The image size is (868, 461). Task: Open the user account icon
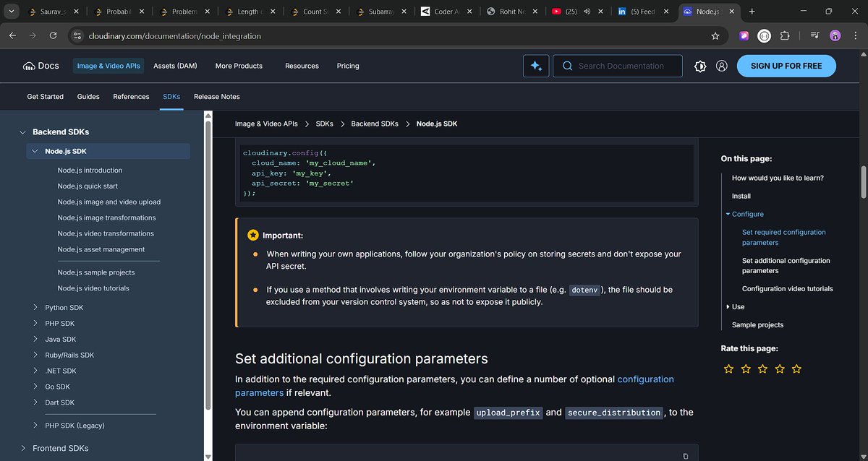(721, 66)
